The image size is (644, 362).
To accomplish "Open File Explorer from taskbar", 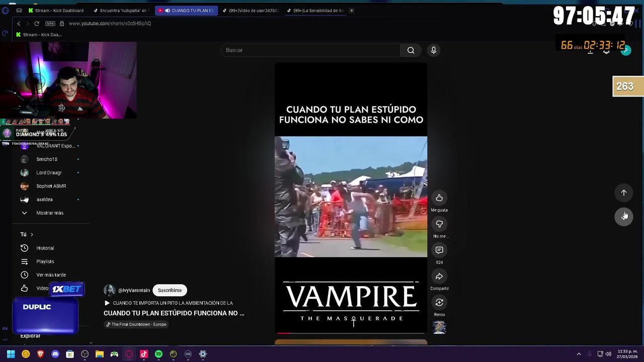I will (x=100, y=354).
